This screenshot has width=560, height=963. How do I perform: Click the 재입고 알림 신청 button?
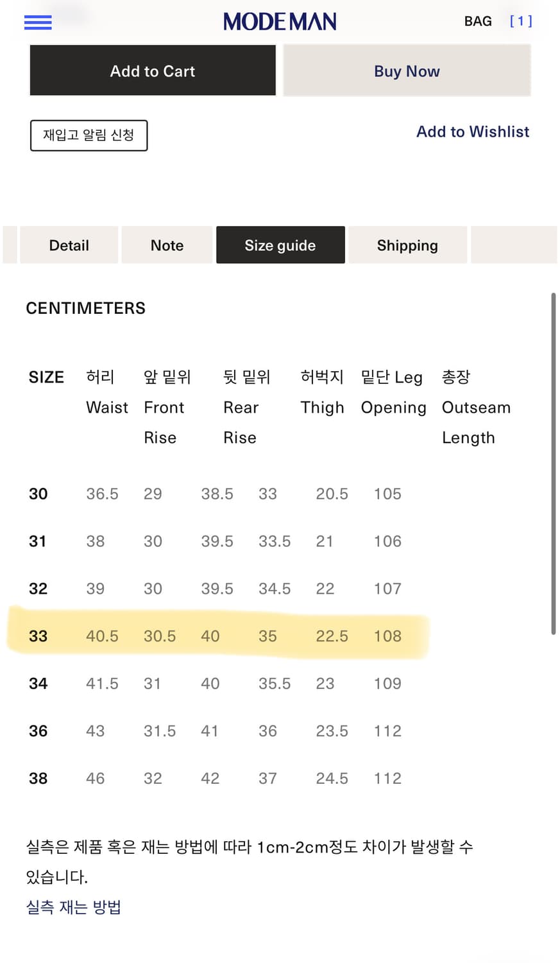tap(89, 135)
